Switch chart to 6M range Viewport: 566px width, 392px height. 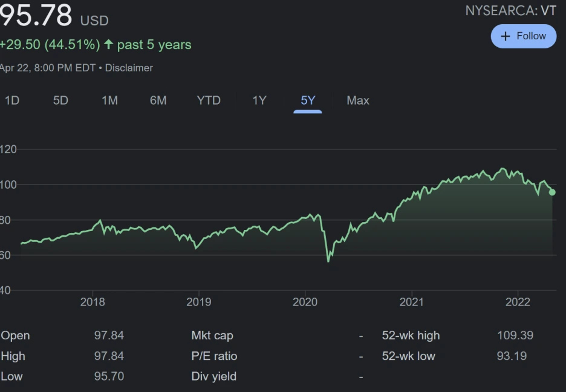158,100
